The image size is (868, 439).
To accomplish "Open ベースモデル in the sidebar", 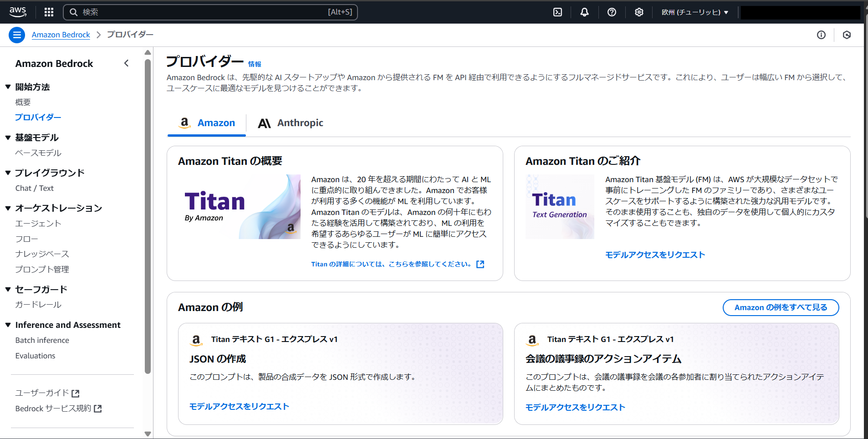I will coord(38,153).
